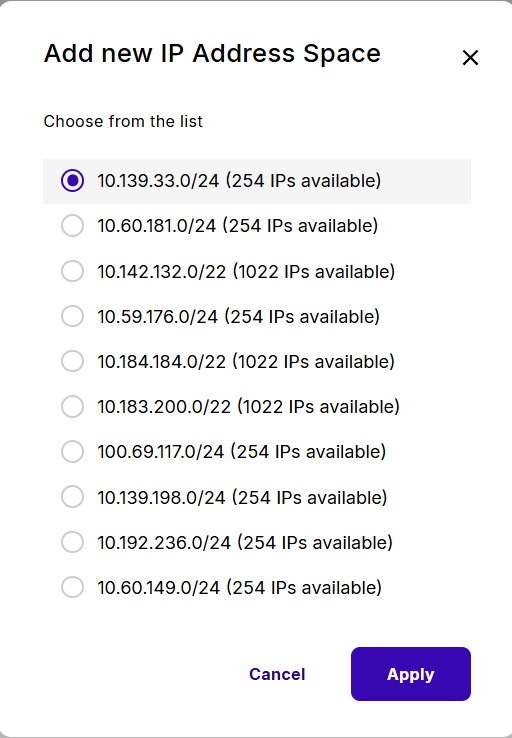Select the 10.142.132.0/22 radio button
This screenshot has width=512, height=738.
pyautogui.click(x=72, y=271)
